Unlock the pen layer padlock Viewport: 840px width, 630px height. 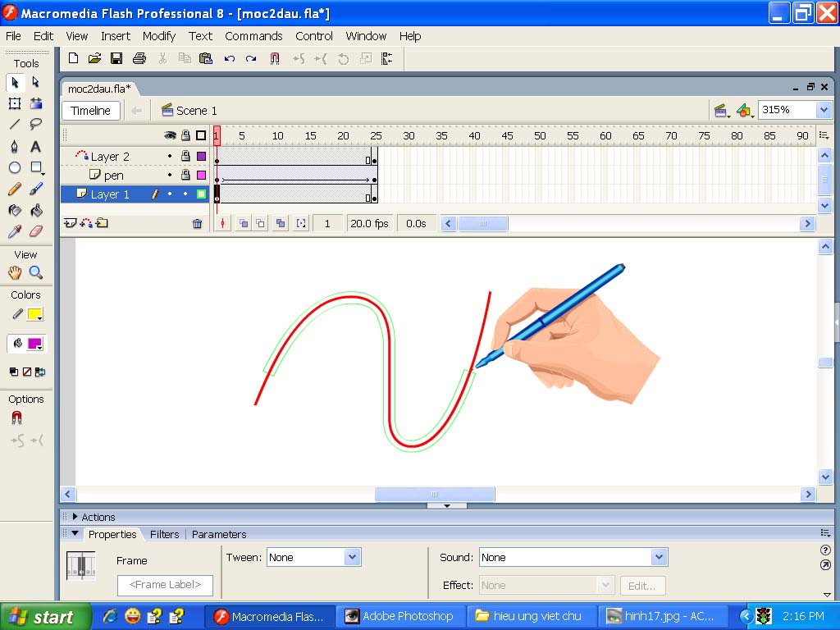pyautogui.click(x=185, y=175)
